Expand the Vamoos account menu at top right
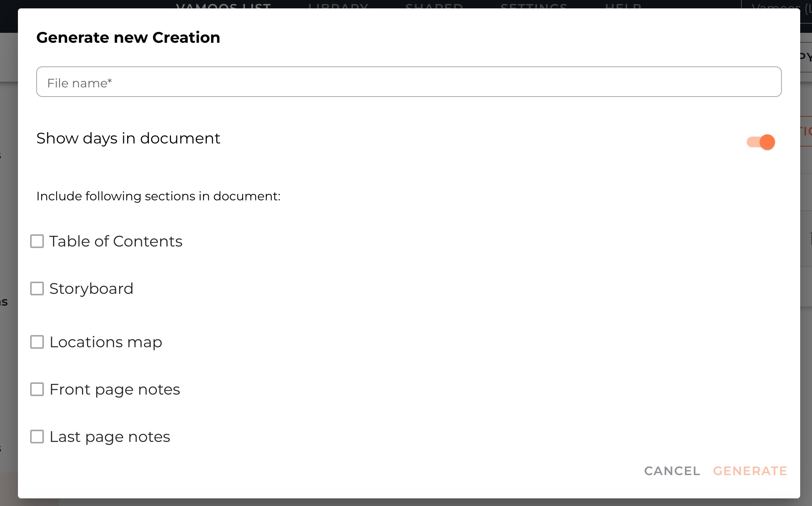The image size is (812, 506). (778, 5)
